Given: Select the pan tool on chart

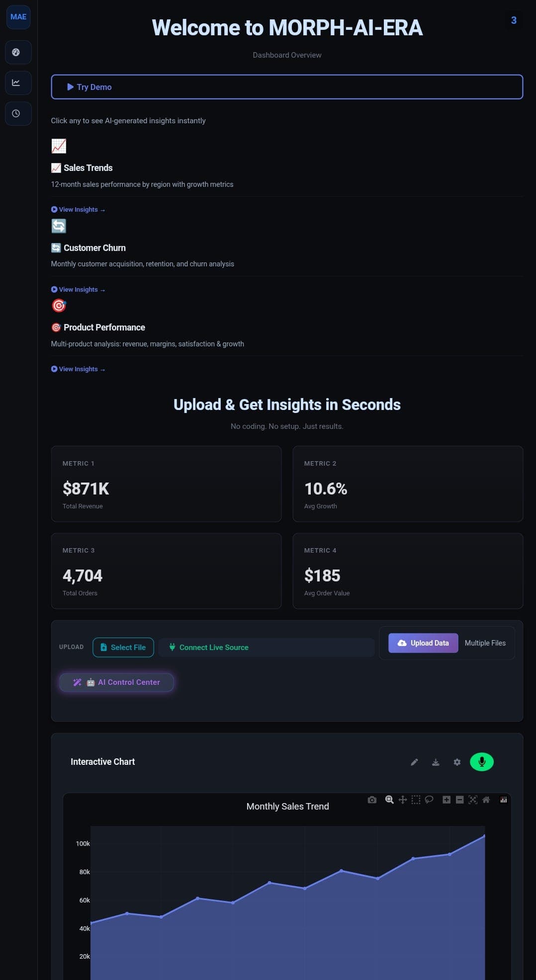Looking at the screenshot, I should coord(403,800).
